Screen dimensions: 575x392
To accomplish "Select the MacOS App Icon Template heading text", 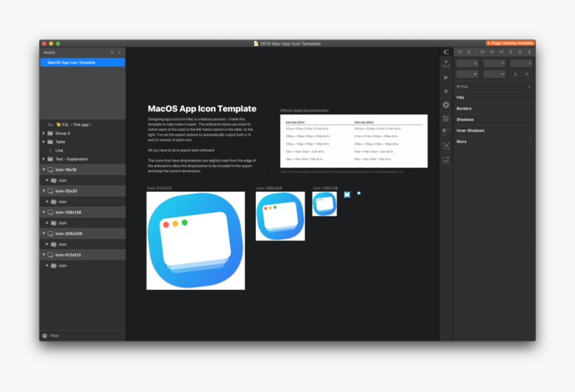I will click(202, 109).
